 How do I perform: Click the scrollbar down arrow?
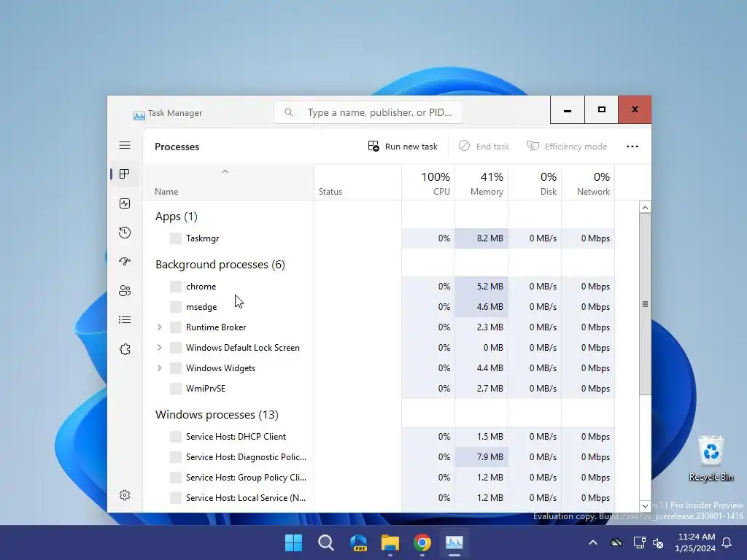click(x=645, y=506)
